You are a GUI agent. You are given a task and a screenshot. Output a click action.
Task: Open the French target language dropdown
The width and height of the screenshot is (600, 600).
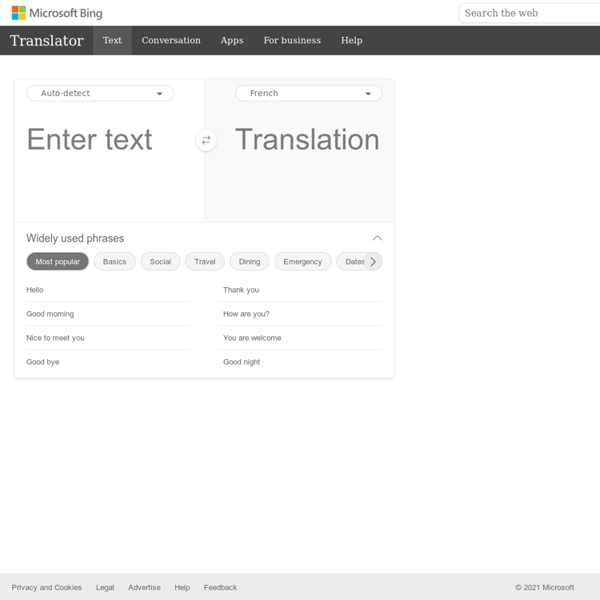click(308, 93)
